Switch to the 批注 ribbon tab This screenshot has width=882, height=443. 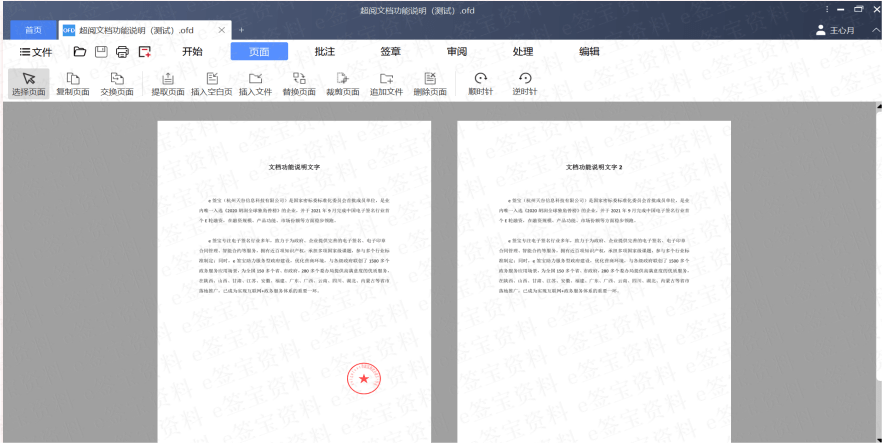(324, 52)
